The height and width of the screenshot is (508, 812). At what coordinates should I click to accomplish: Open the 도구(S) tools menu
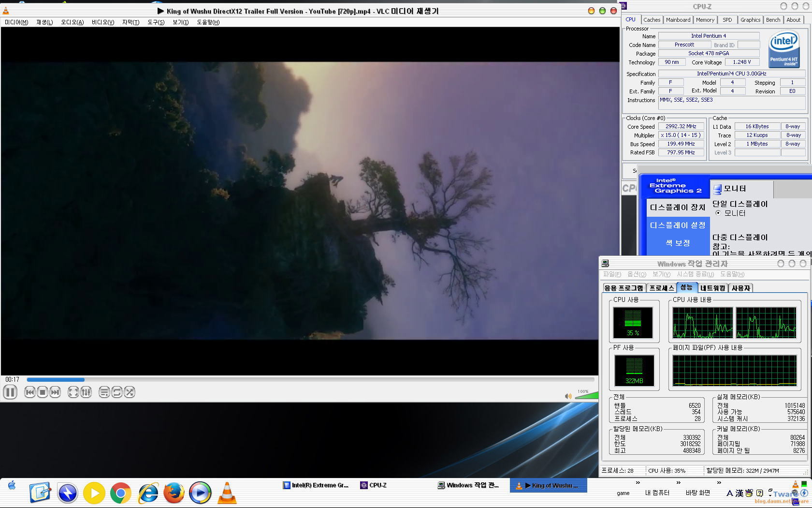(156, 22)
